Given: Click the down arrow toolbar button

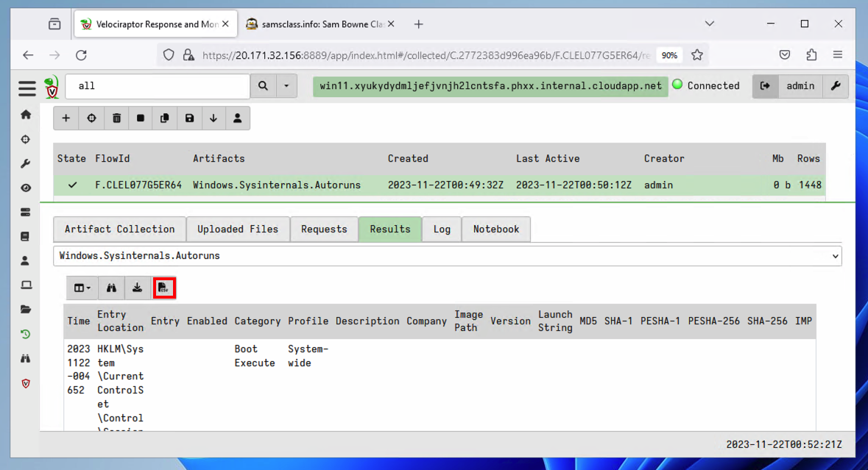Looking at the screenshot, I should click(x=214, y=118).
